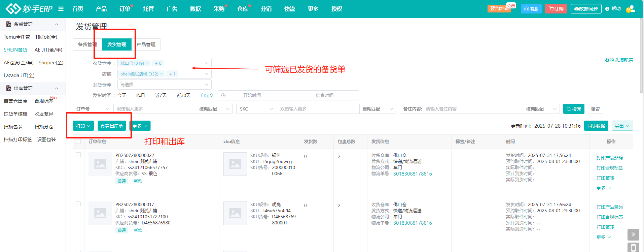
Task: Click the clock icon in the date range field
Action: point(223,95)
